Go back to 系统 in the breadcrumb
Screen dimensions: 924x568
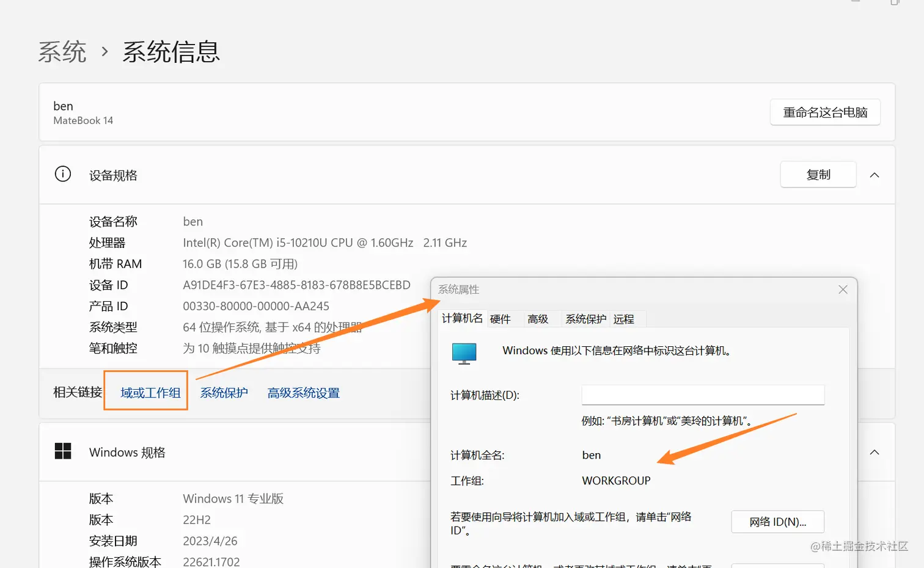[62, 51]
